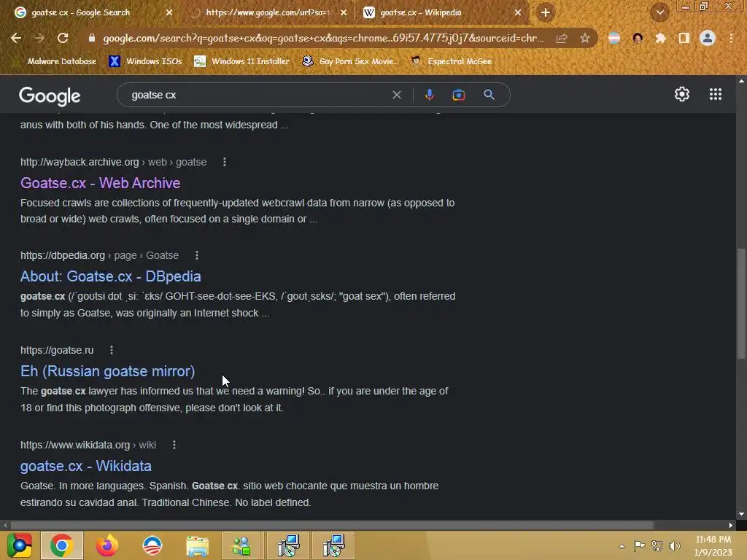Viewport: 747px width, 560px height.
Task: Open more options for wayback.archive.org result
Action: (225, 162)
